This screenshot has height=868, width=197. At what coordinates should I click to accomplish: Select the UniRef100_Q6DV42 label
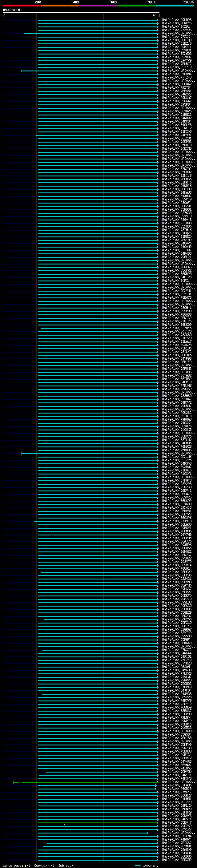click(176, 491)
